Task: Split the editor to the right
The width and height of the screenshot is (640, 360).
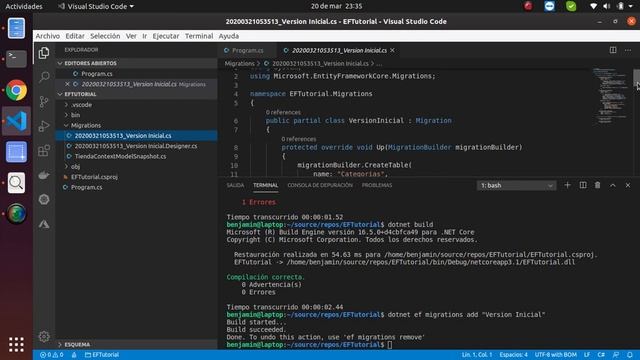Action: click(x=613, y=50)
